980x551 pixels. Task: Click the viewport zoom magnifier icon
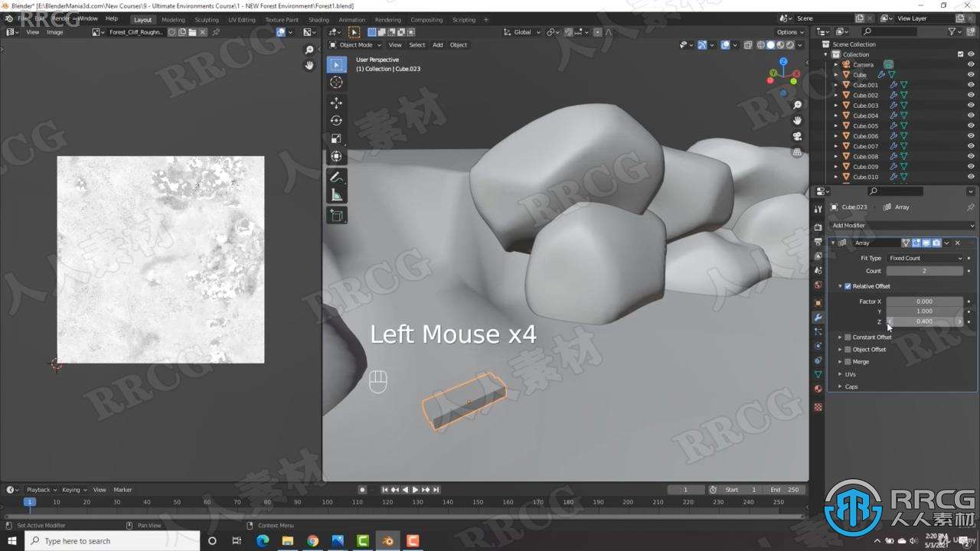pyautogui.click(x=797, y=105)
